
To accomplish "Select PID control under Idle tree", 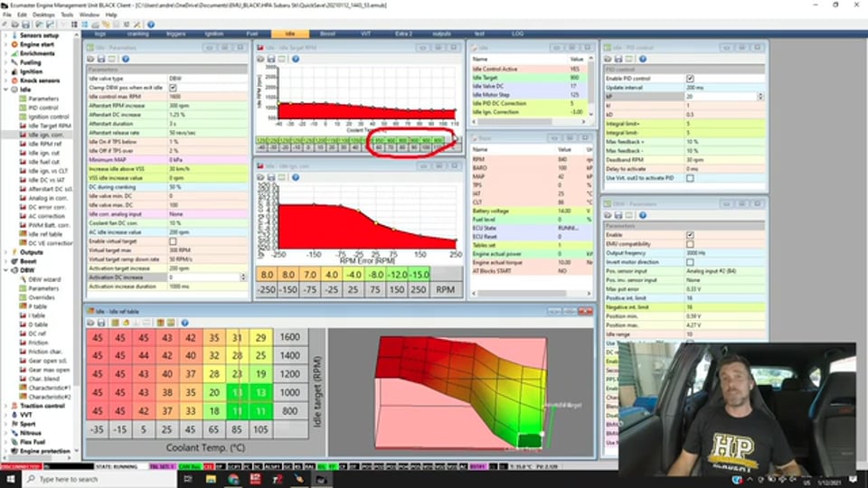I will [43, 108].
